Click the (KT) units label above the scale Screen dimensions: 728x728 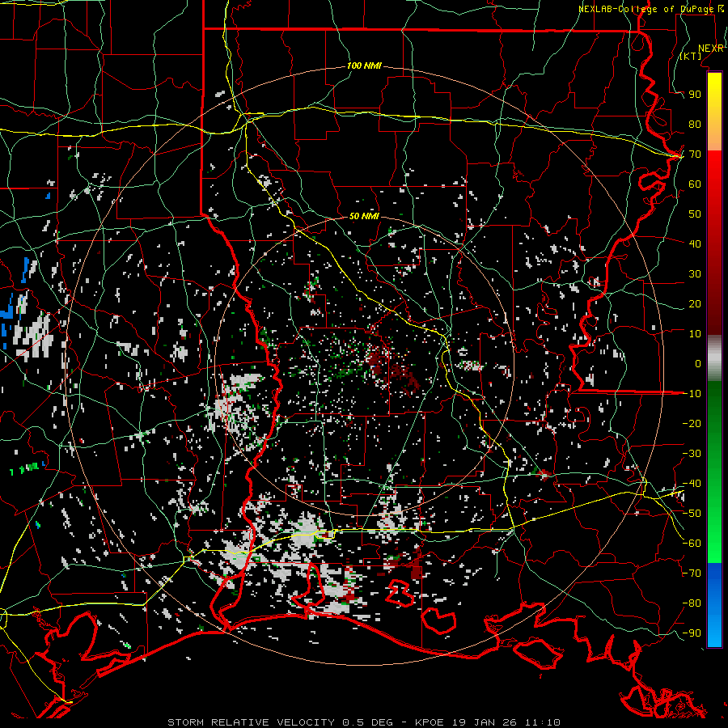[x=691, y=56]
